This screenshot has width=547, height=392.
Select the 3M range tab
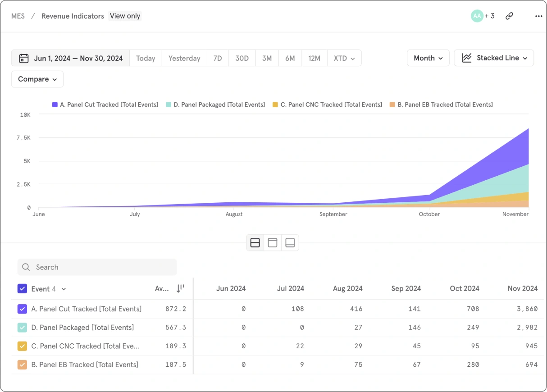point(267,58)
